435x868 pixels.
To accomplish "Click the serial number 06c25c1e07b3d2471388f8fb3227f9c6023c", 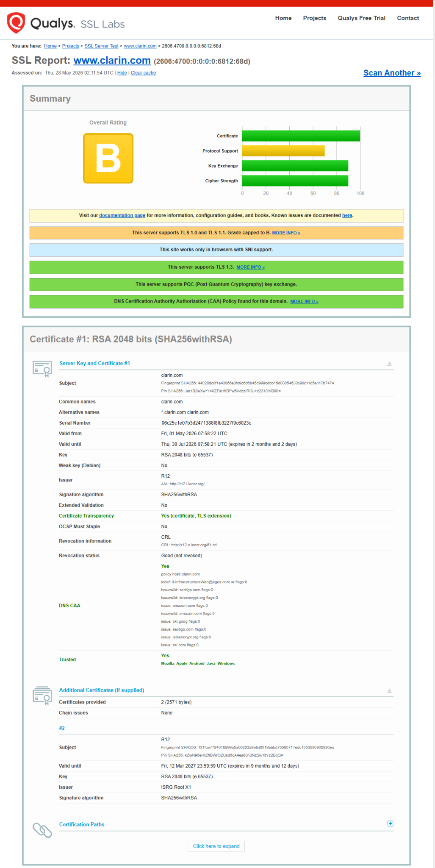I will point(206,423).
